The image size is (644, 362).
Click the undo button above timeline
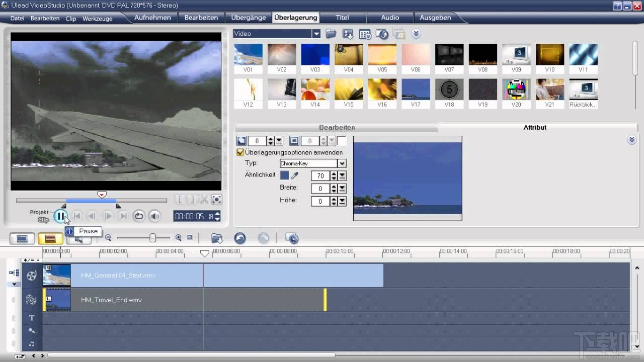click(240, 238)
